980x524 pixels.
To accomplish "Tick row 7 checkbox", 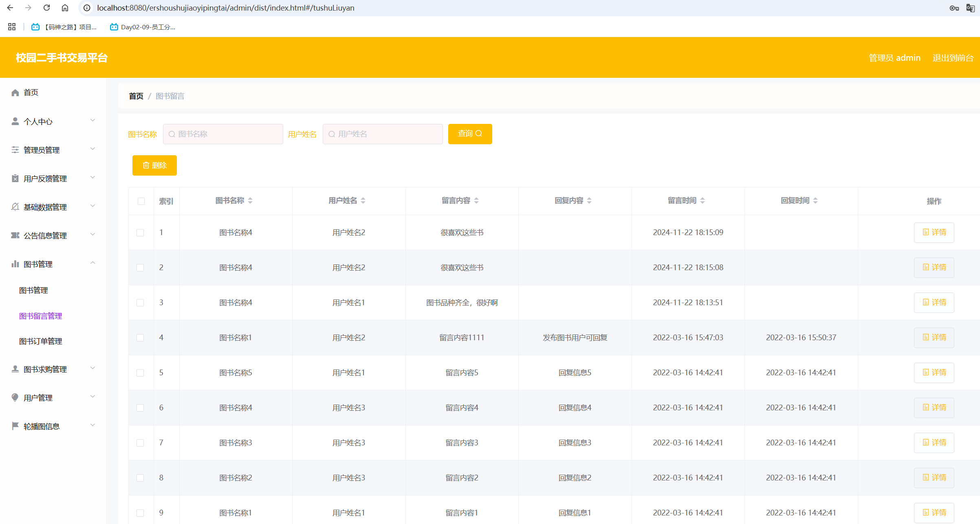I will tap(140, 443).
